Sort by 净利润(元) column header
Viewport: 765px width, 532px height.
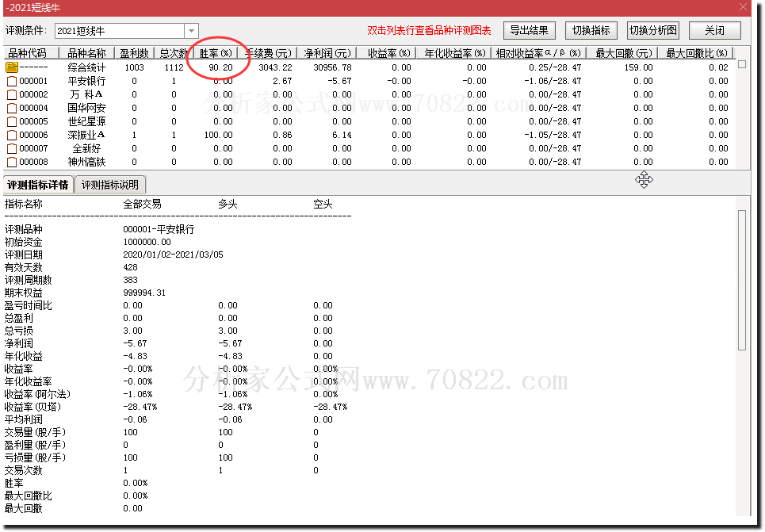pos(327,52)
